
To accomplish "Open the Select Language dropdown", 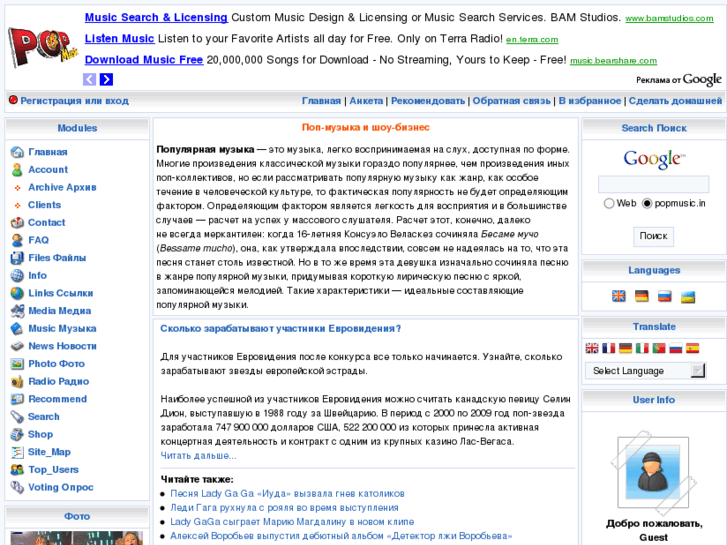I will 645,371.
